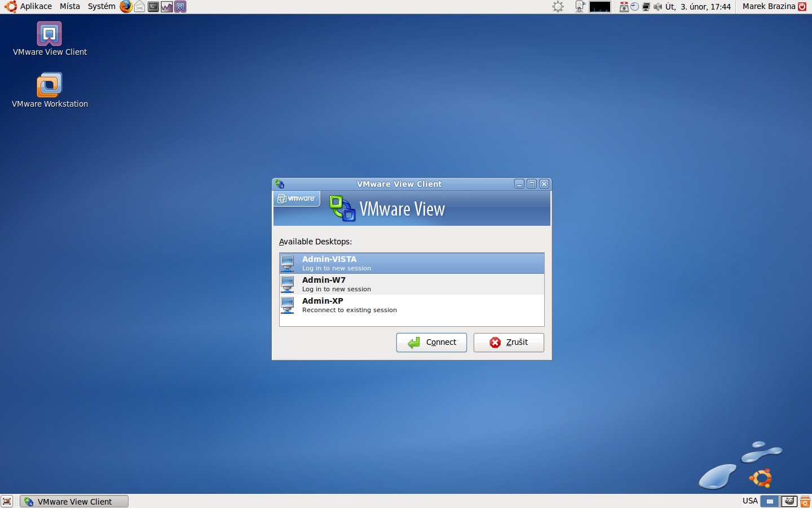Click VMware View Client taskbar button
The height and width of the screenshot is (508, 812).
(x=74, y=501)
